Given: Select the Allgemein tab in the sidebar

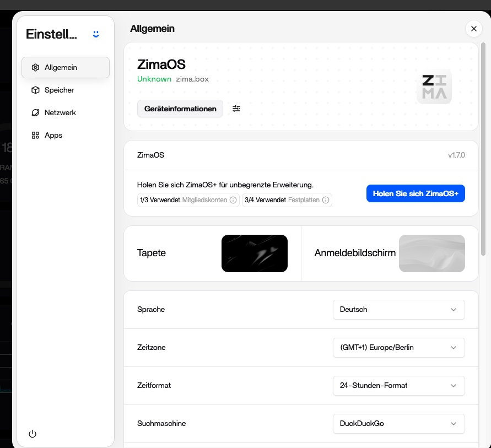Looking at the screenshot, I should [x=66, y=67].
